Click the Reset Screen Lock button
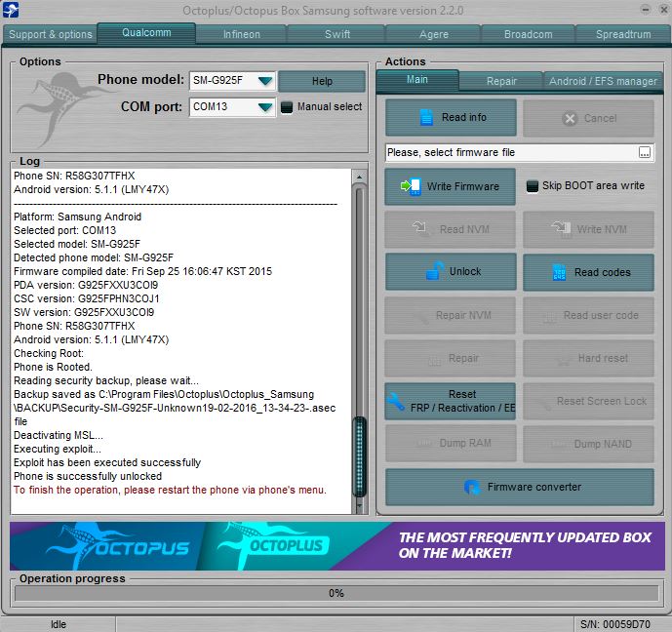This screenshot has height=632, width=672. [x=588, y=401]
